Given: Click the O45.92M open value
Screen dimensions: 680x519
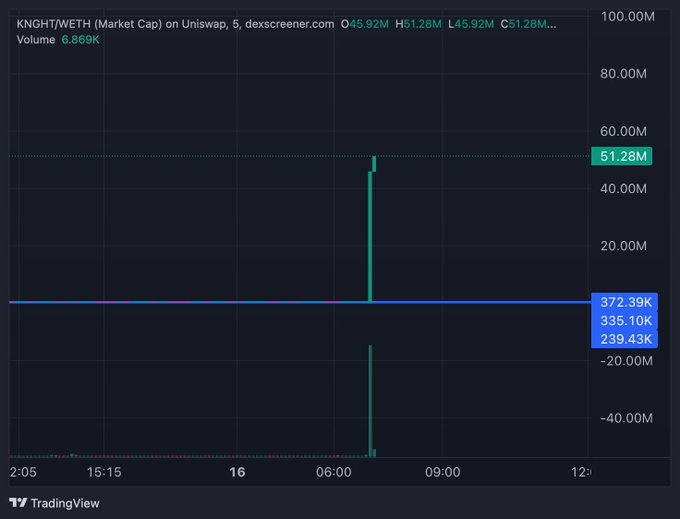Looking at the screenshot, I should (365, 24).
